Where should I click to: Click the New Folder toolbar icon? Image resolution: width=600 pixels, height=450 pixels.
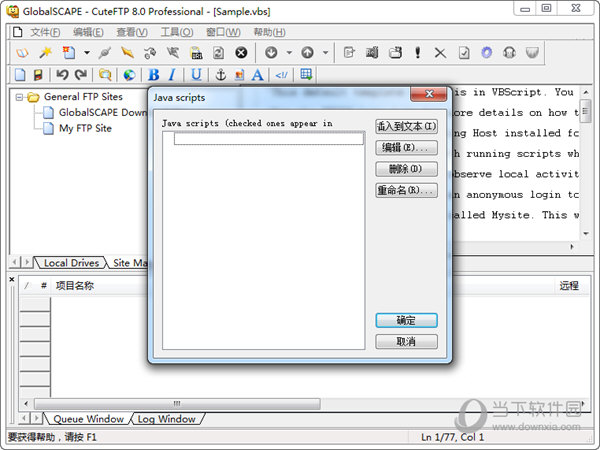click(x=395, y=53)
